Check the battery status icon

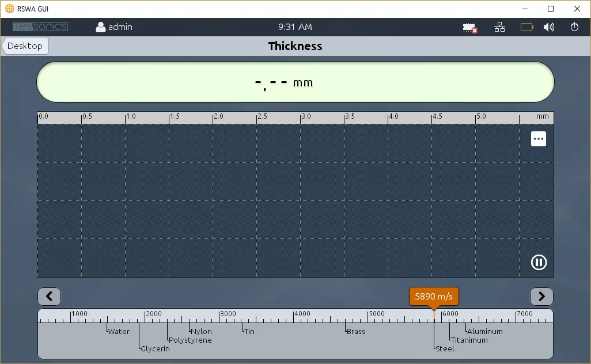click(526, 27)
